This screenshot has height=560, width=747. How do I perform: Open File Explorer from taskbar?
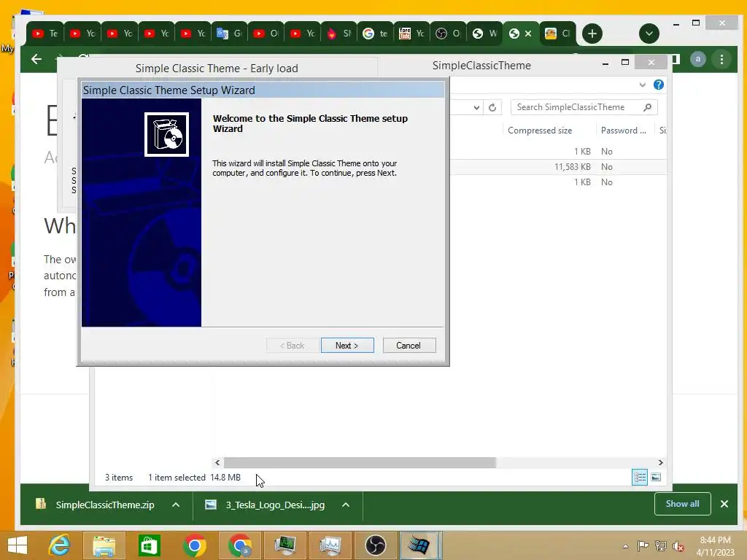[104, 545]
